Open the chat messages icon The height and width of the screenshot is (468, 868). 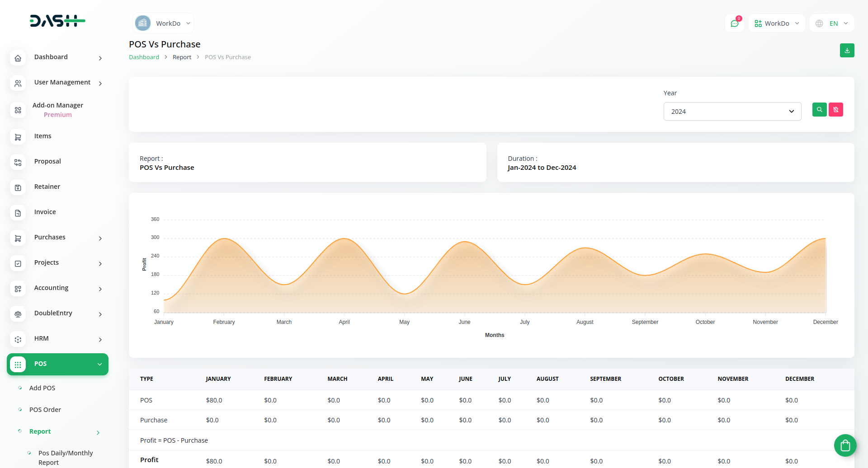click(x=734, y=23)
